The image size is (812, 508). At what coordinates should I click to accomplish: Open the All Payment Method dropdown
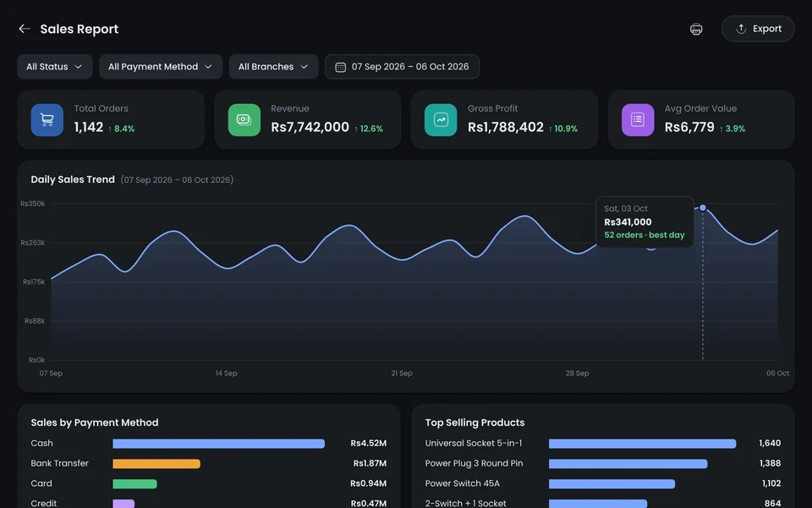click(161, 66)
